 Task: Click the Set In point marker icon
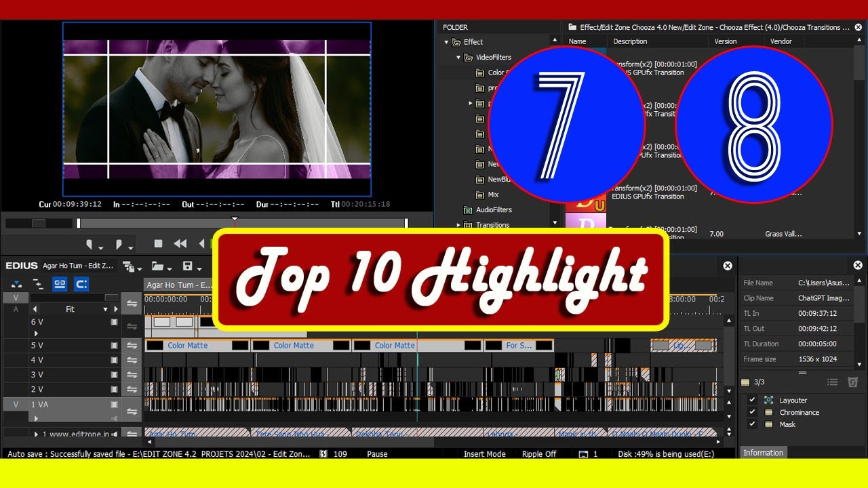coord(90,244)
